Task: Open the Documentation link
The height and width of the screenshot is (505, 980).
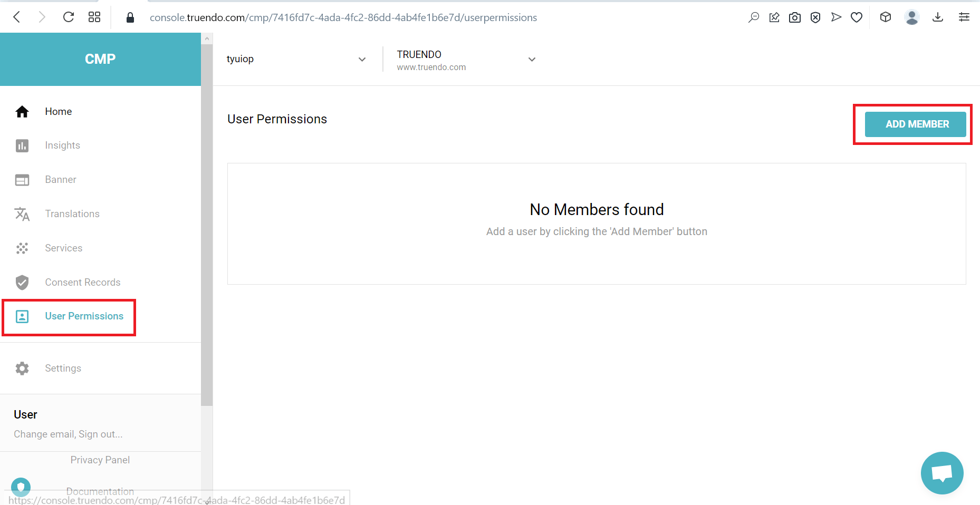Action: (x=100, y=491)
